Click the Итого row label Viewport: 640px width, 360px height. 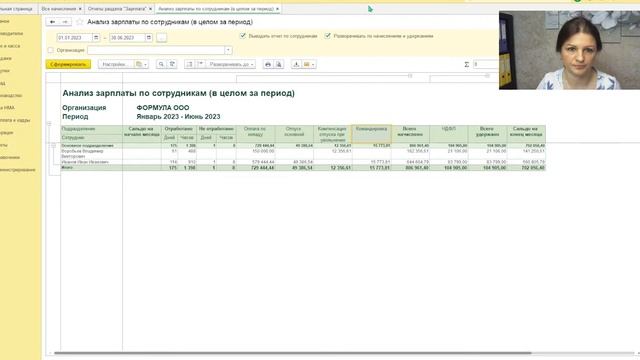click(x=67, y=167)
